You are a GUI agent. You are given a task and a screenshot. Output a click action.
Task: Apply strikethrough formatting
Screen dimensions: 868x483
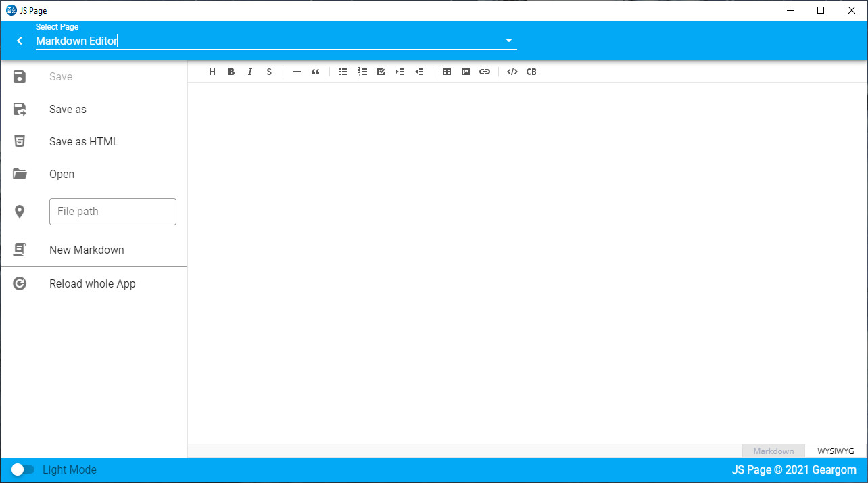269,72
